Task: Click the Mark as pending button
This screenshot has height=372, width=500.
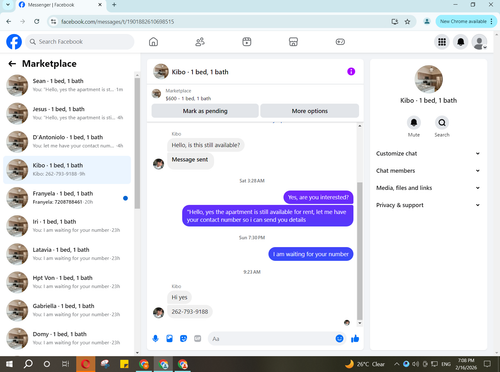Action: pos(205,111)
